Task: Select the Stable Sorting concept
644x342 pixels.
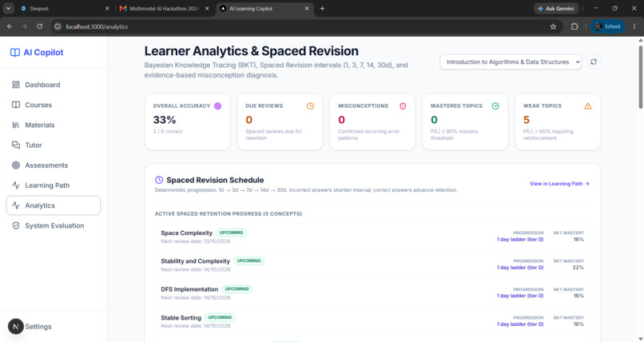Action: click(x=372, y=321)
